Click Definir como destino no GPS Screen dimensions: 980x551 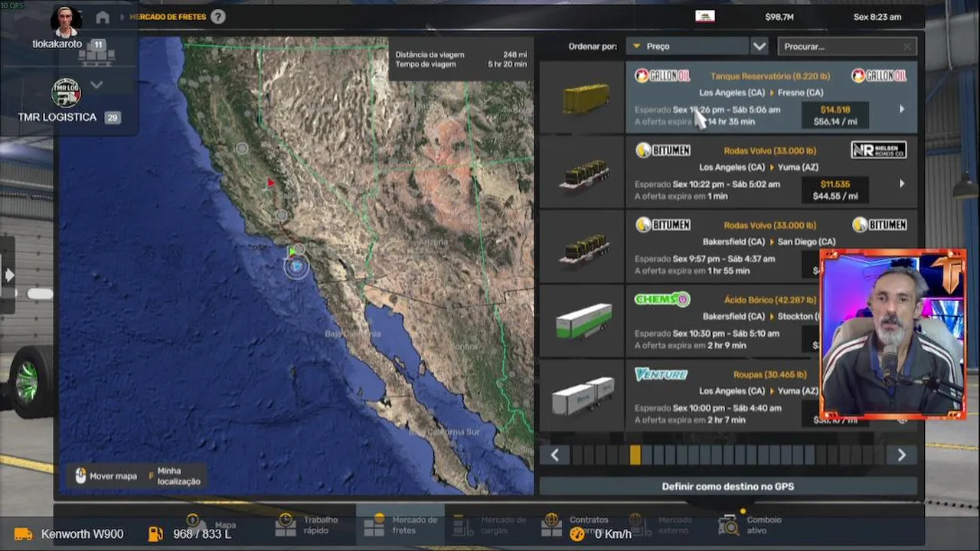click(x=728, y=486)
